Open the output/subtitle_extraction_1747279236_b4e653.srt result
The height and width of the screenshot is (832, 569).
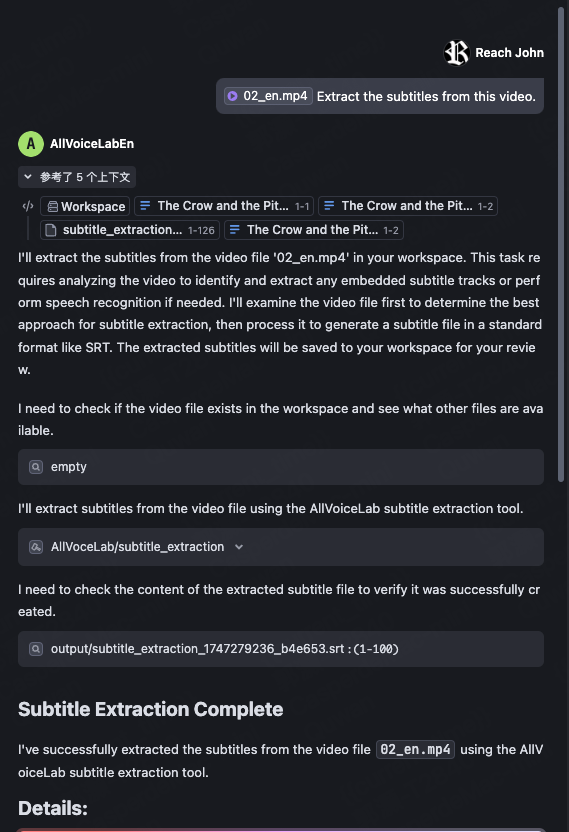point(281,649)
